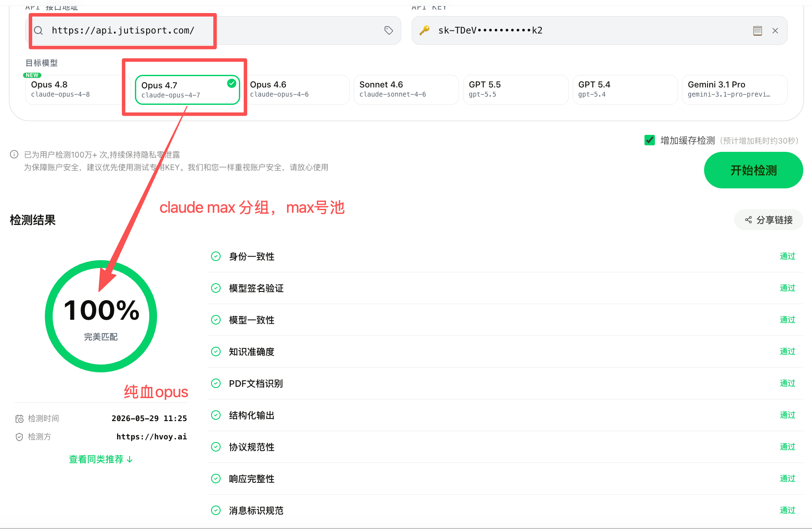Click 通过 status for 消息标识规范
812x529 pixels.
[787, 510]
